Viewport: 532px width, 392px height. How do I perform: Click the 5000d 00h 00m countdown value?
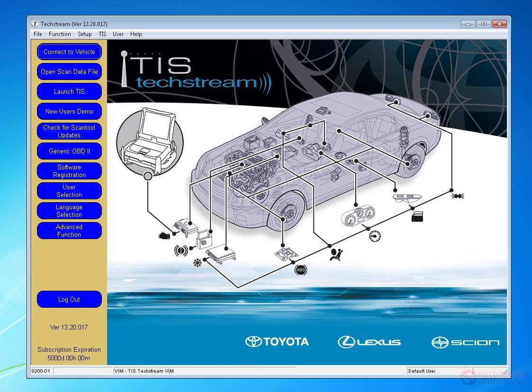tap(69, 358)
